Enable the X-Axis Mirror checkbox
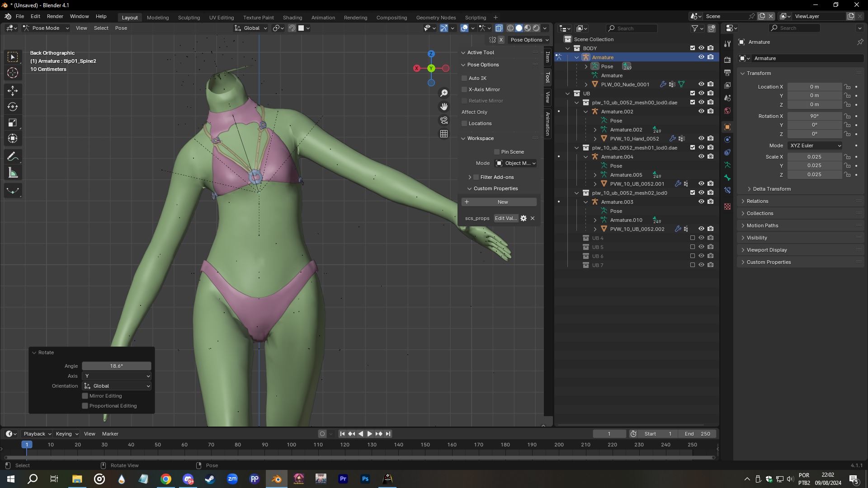Screen dimensions: 868x488 pos(464,89)
